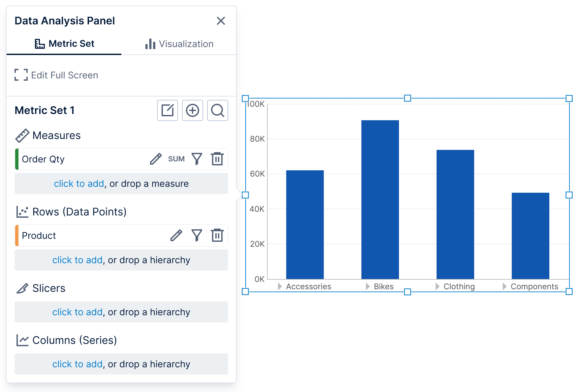Viewport: 580px width, 392px height.
Task: Expand the Accessories category on chart axis
Action: 280,287
